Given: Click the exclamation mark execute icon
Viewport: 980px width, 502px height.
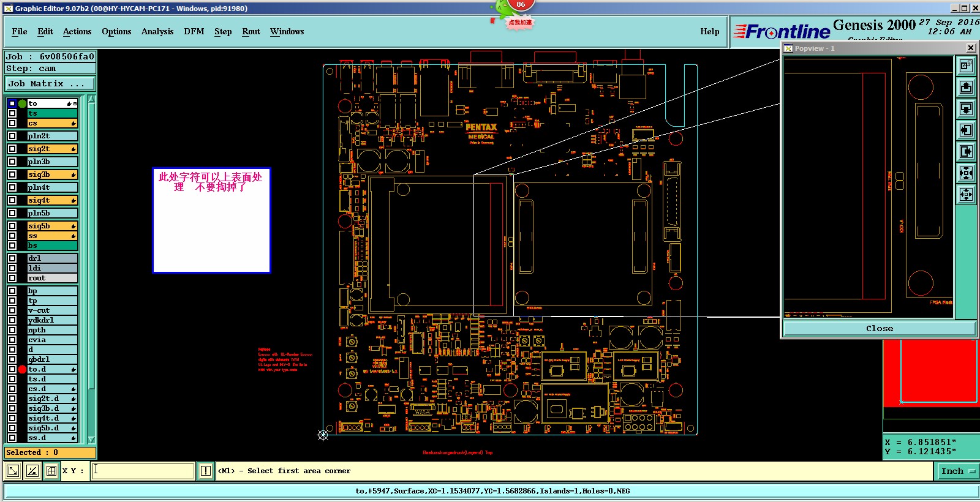Looking at the screenshot, I should pyautogui.click(x=206, y=471).
